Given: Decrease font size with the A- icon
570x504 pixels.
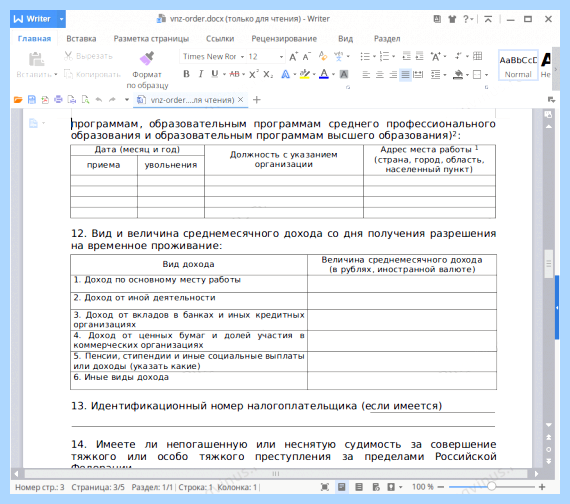Looking at the screenshot, I should tap(307, 57).
